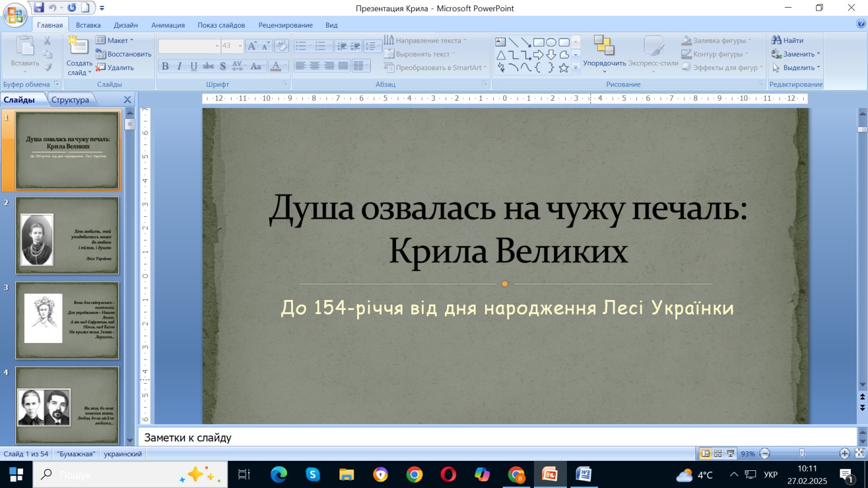Screen dimensions: 868x488
Task: Click the Create slide (Создать слайд) icon
Action: pos(78,47)
